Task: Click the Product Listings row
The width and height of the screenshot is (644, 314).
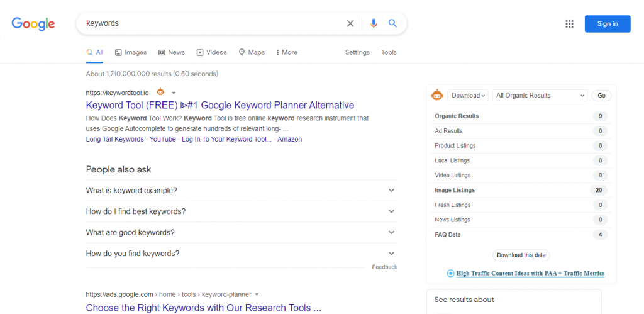Action: point(521,146)
